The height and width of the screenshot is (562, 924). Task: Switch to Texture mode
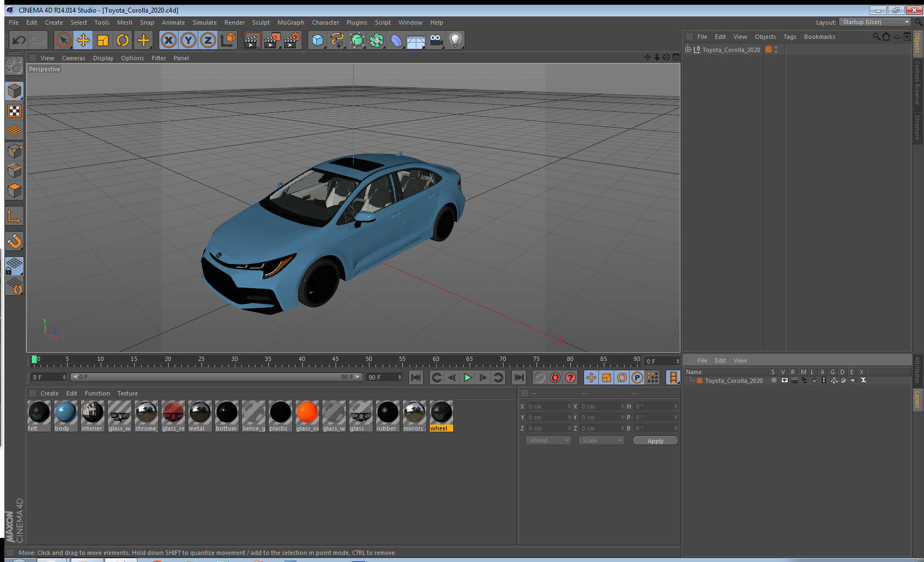15,111
